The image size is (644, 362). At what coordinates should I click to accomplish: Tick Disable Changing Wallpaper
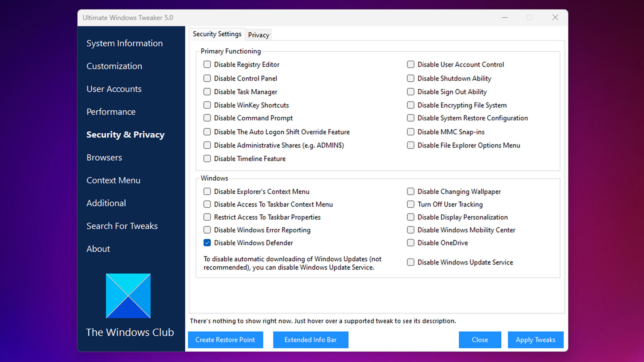[x=411, y=192]
